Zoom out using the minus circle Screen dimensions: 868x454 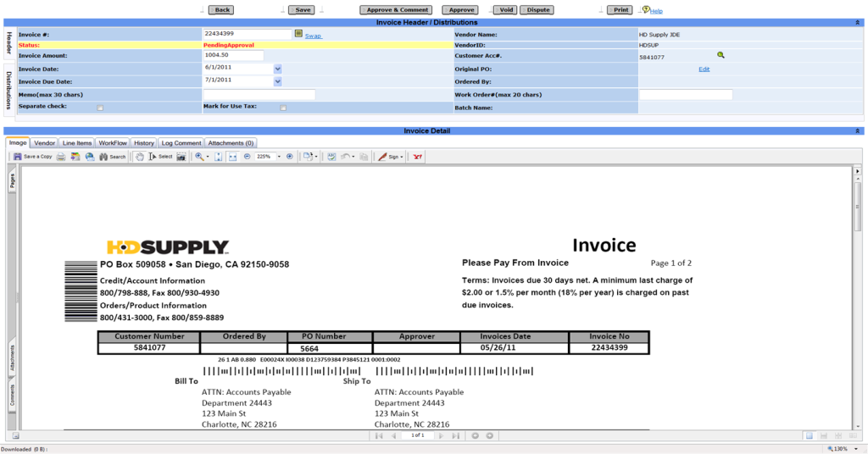point(247,157)
